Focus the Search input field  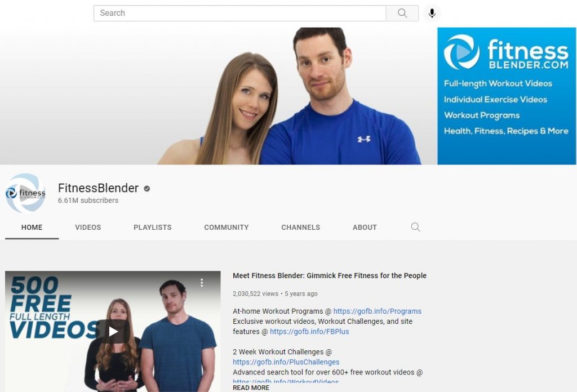[240, 14]
